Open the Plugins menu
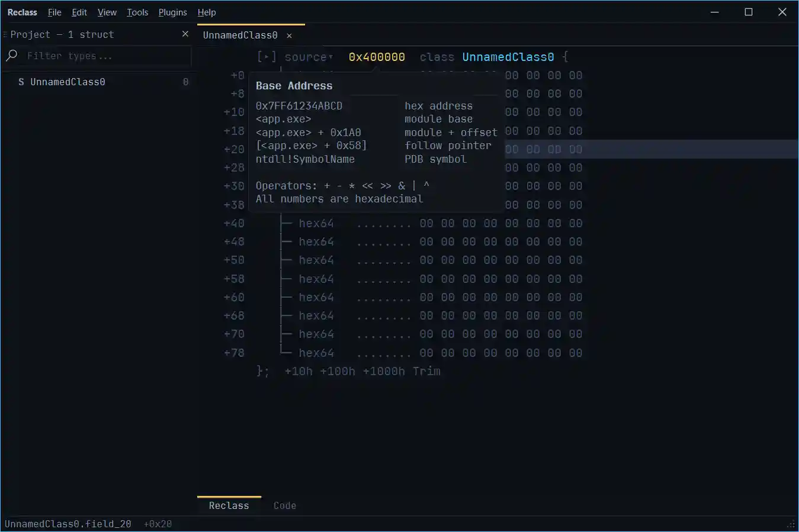The height and width of the screenshot is (532, 799). pyautogui.click(x=172, y=12)
